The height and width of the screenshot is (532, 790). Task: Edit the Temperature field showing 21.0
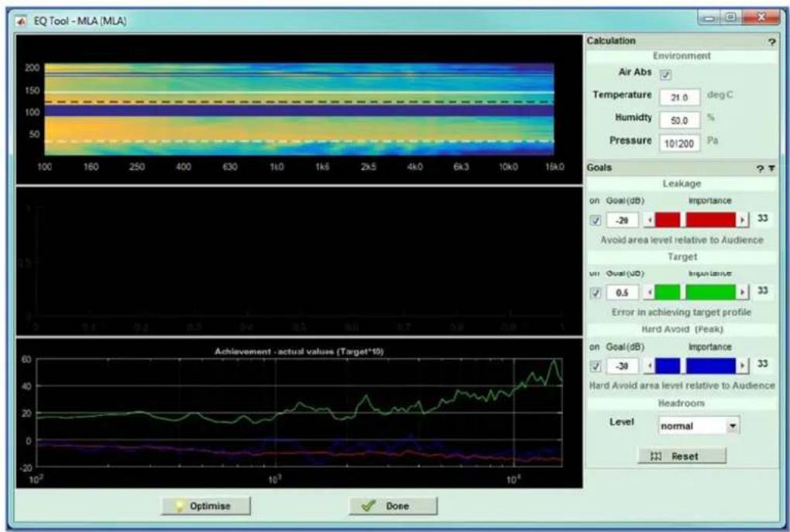click(679, 98)
